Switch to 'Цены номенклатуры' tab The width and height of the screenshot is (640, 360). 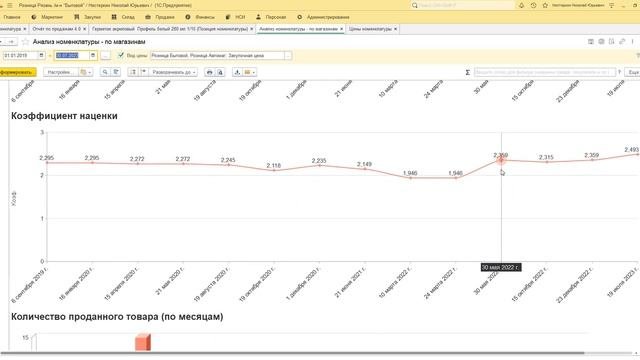tap(372, 29)
